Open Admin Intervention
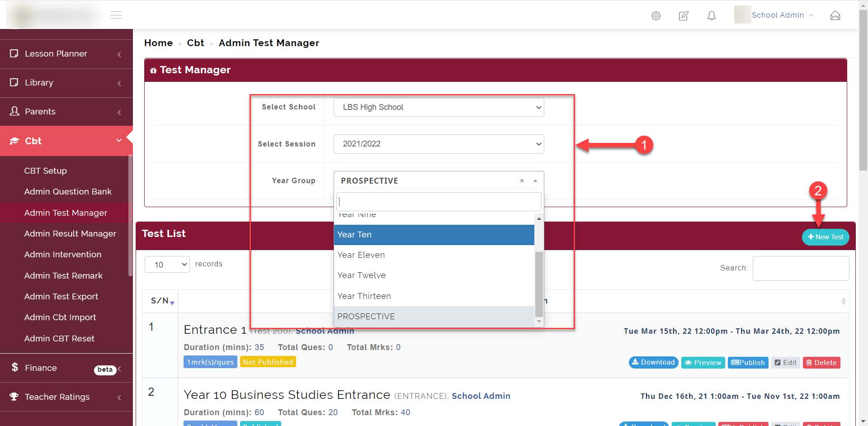This screenshot has width=868, height=426. click(63, 254)
